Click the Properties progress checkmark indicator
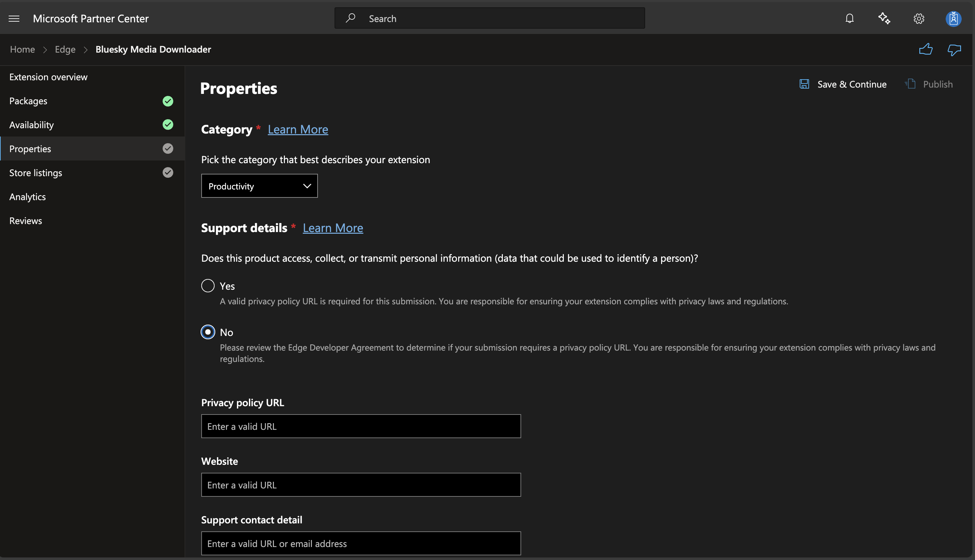975x560 pixels. click(168, 148)
